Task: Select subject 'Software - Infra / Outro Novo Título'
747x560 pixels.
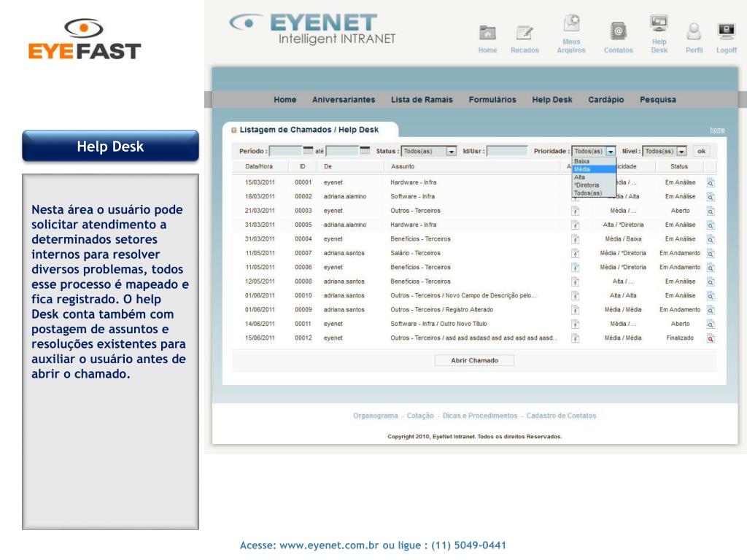Action: pyautogui.click(x=438, y=324)
